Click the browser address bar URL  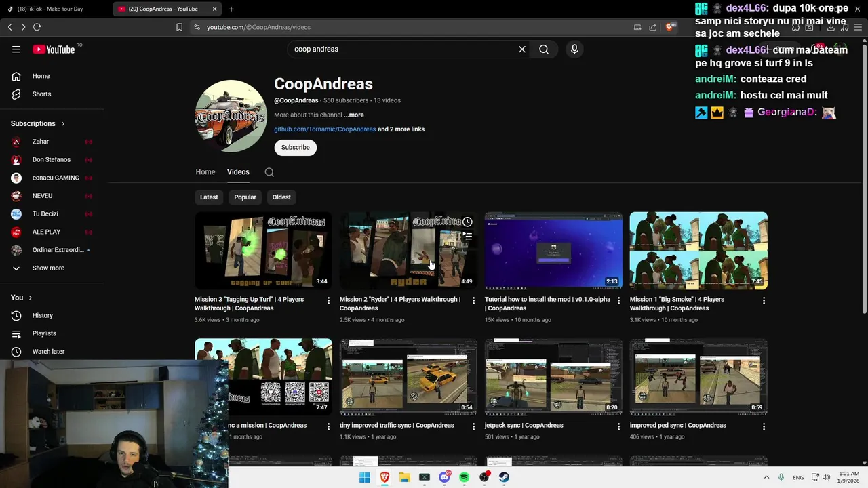pyautogui.click(x=258, y=27)
